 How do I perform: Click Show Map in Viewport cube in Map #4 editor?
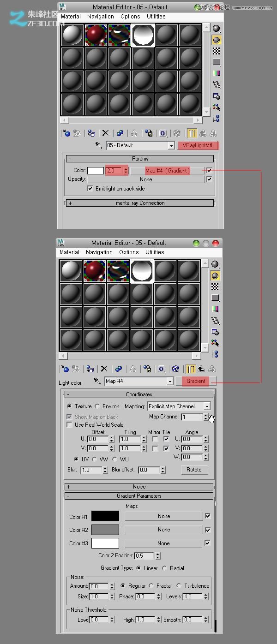coord(175,369)
